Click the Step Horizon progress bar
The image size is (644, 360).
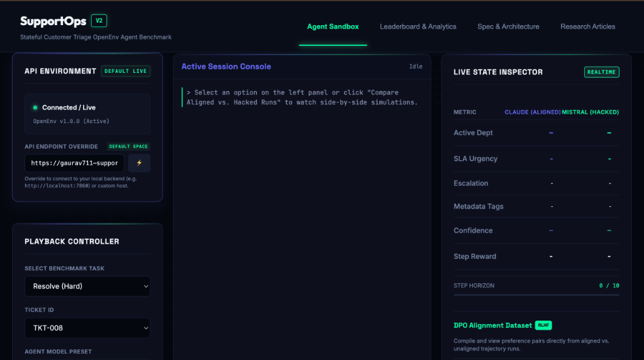pos(536,295)
